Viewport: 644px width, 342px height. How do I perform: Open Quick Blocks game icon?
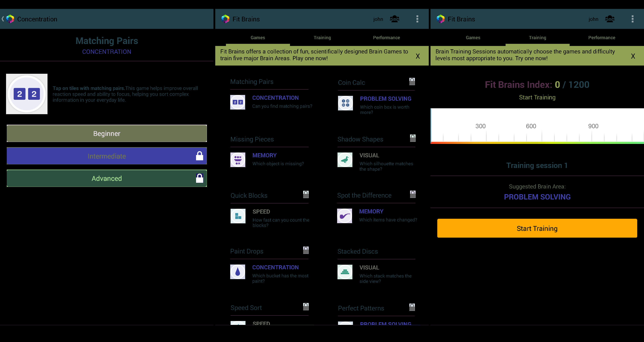[238, 216]
